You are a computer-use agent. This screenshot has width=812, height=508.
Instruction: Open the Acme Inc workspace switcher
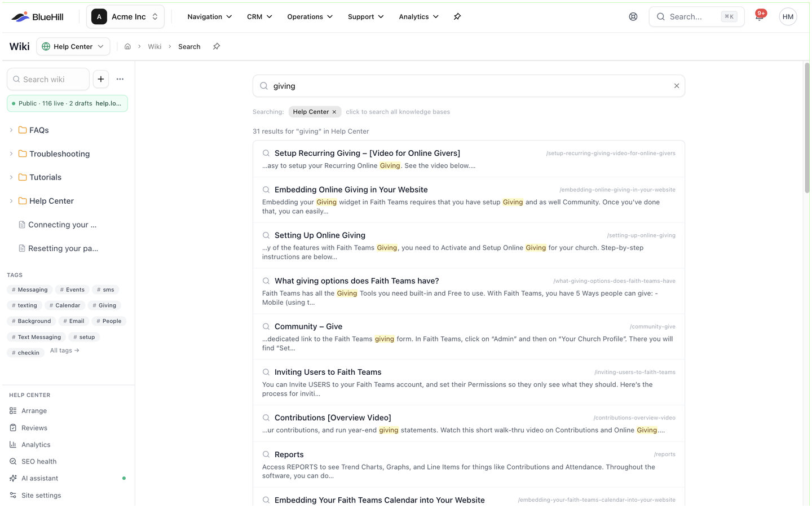click(x=125, y=17)
